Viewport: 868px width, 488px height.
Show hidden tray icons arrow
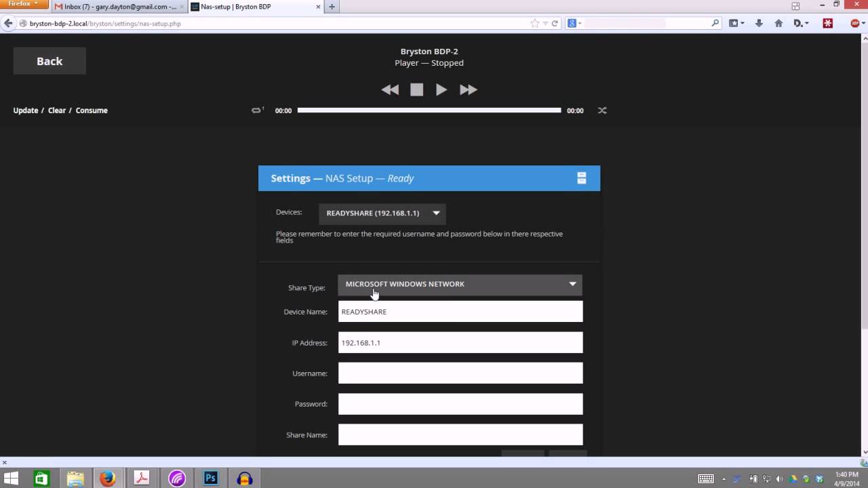[x=724, y=479]
